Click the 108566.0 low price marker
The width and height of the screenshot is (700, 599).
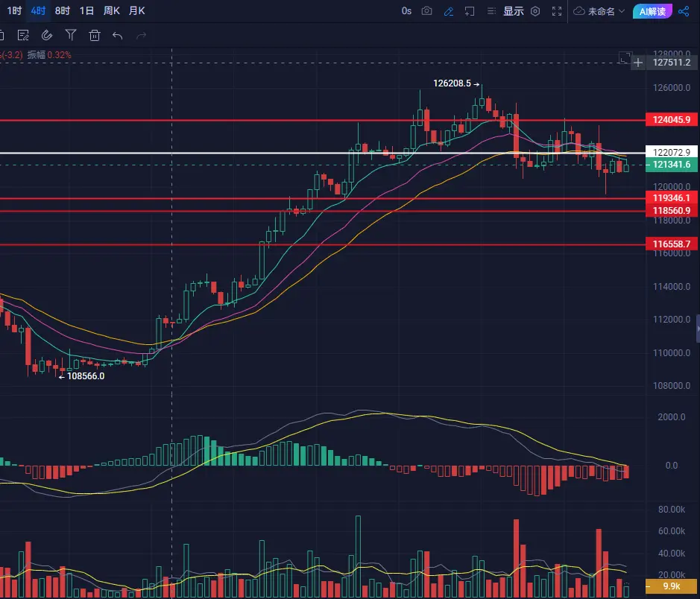[x=82, y=376]
